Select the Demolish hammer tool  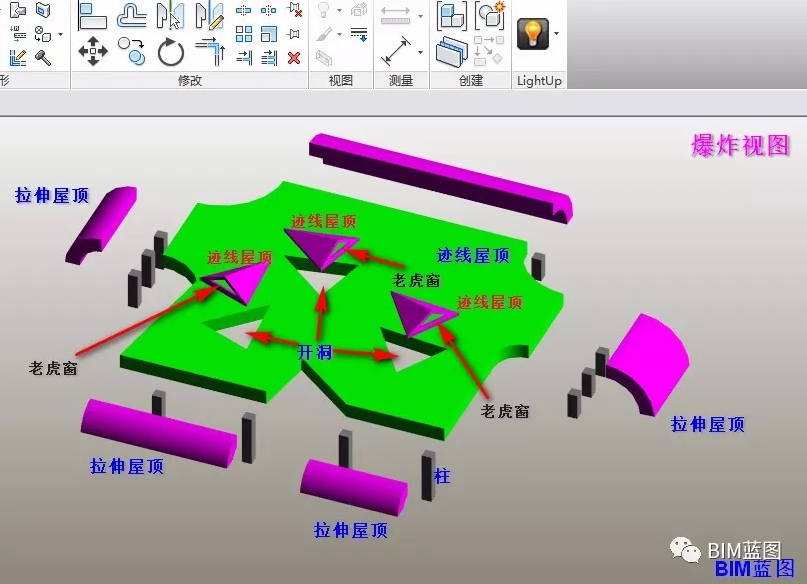pos(43,58)
